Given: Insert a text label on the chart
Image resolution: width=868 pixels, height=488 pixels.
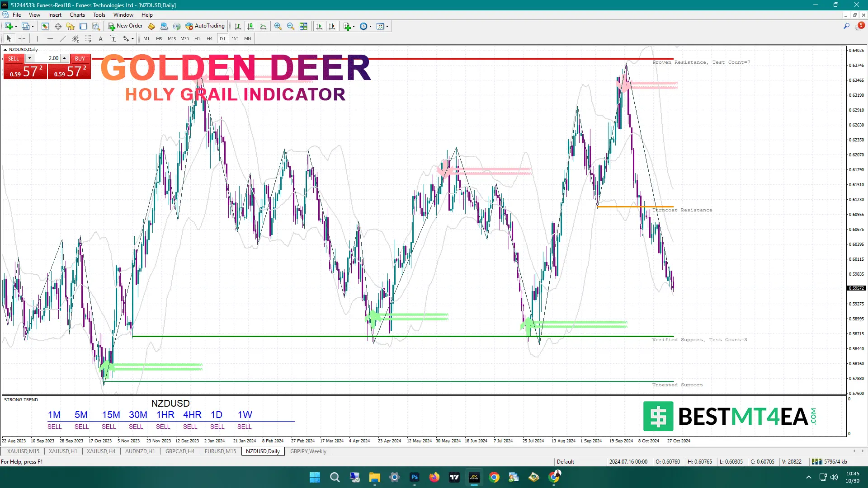Looking at the screenshot, I should (x=114, y=38).
